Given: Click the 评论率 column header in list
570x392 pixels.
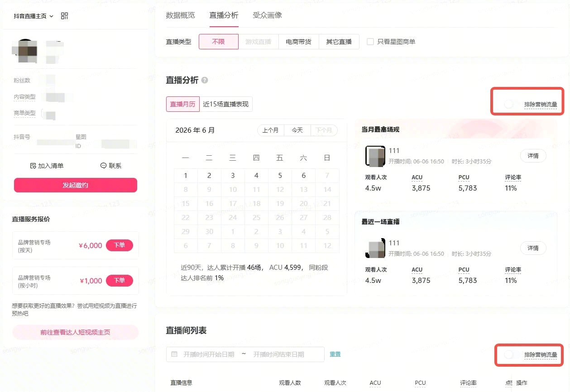Looking at the screenshot, I should (469, 383).
